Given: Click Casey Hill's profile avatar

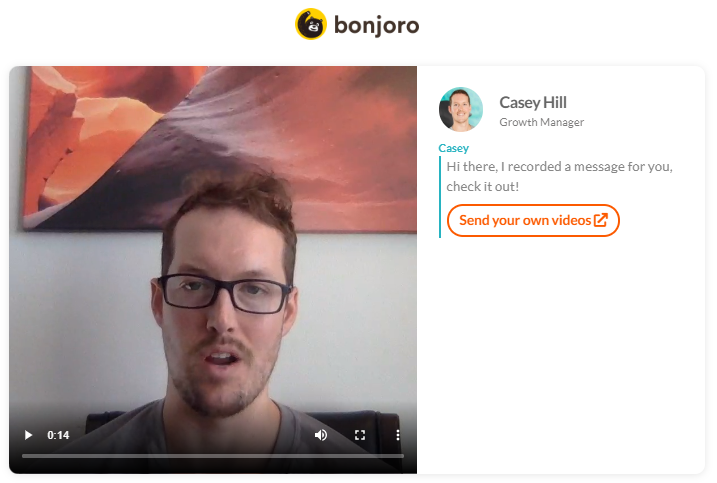Looking at the screenshot, I should click(x=460, y=109).
